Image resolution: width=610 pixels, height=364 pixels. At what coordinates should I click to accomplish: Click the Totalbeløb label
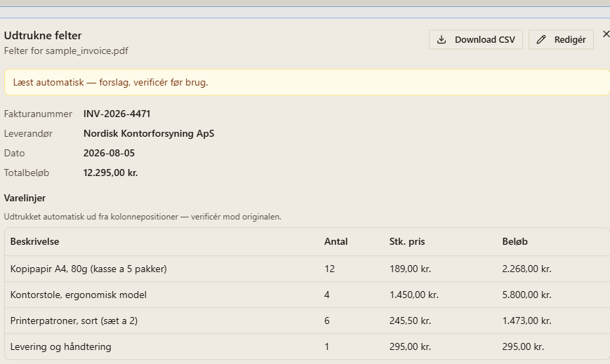[27, 173]
